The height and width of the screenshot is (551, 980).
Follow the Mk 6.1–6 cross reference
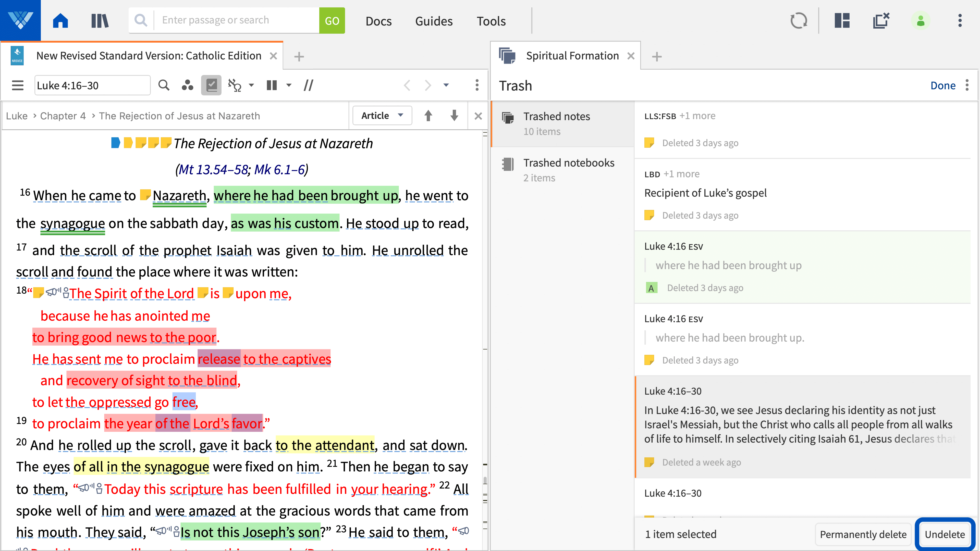click(280, 169)
